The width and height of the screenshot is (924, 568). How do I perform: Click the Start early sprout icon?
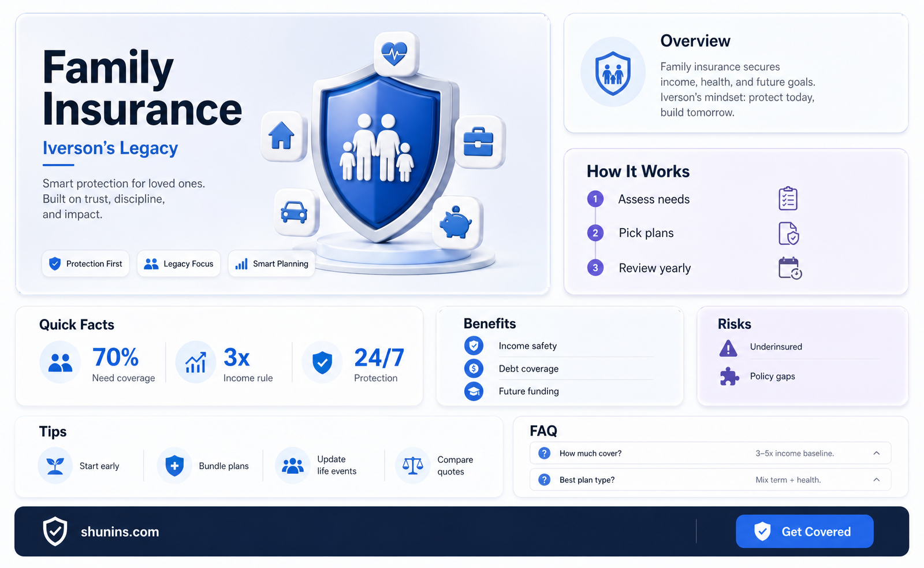click(55, 465)
